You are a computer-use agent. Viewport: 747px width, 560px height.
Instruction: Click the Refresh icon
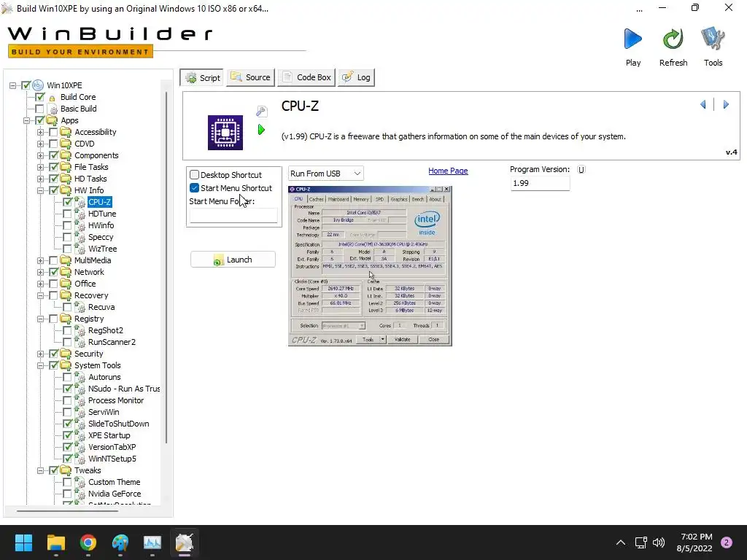[x=673, y=39]
